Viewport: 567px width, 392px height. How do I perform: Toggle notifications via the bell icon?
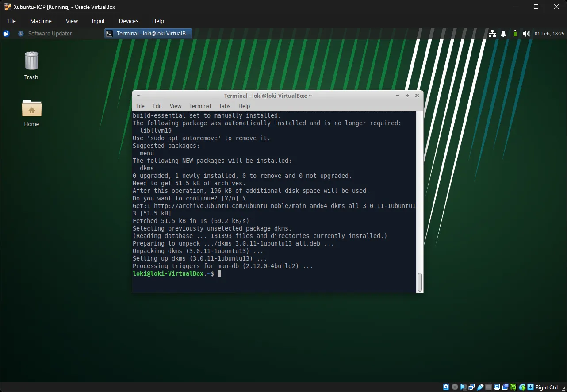(x=503, y=33)
